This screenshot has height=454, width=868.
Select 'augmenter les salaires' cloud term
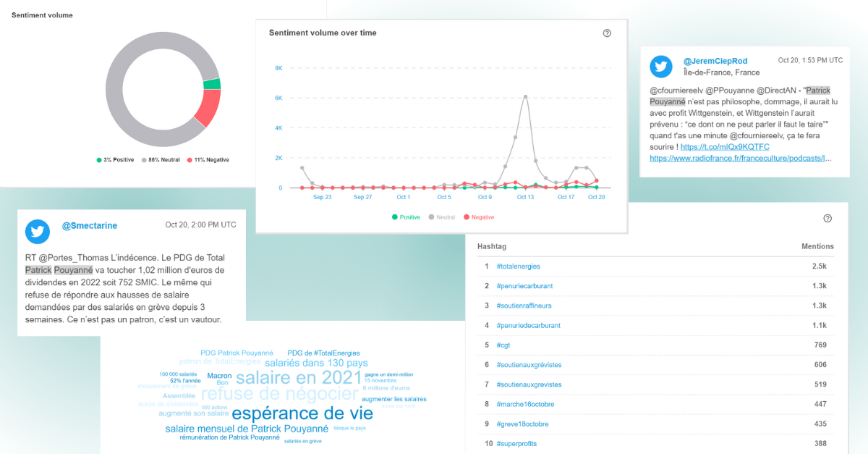click(393, 399)
